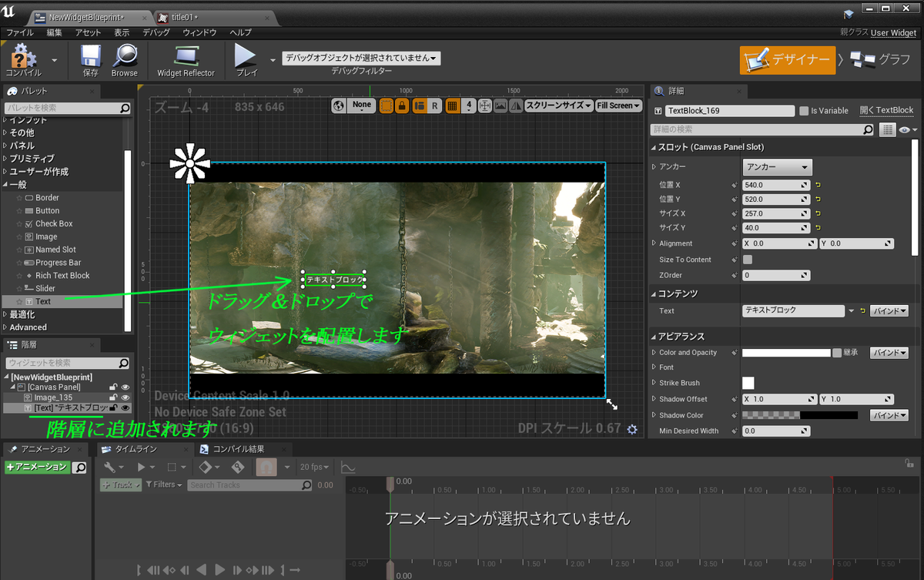The image size is (924, 580).
Task: Open the Filters button in timeline
Action: point(163,484)
